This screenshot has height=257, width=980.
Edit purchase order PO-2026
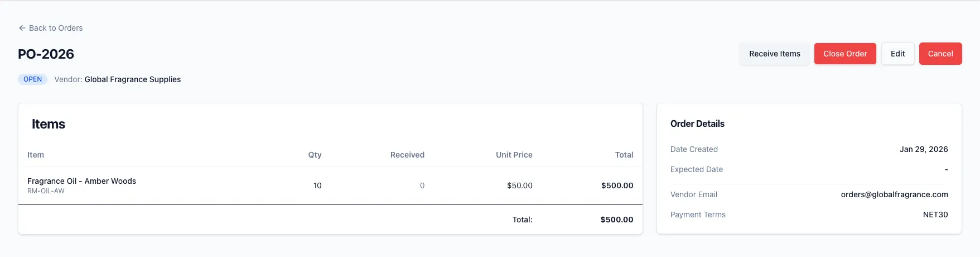click(x=897, y=54)
